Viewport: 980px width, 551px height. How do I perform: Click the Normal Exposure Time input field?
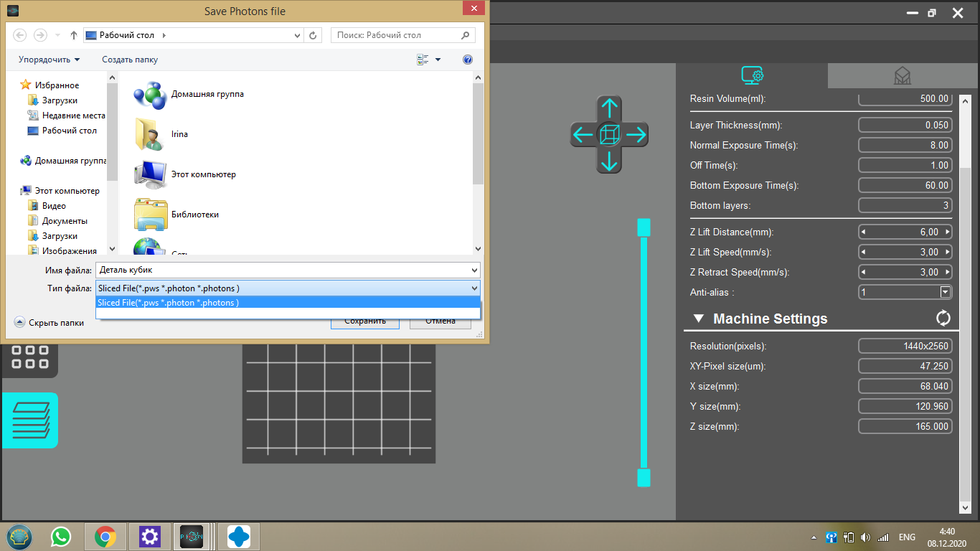tap(905, 145)
